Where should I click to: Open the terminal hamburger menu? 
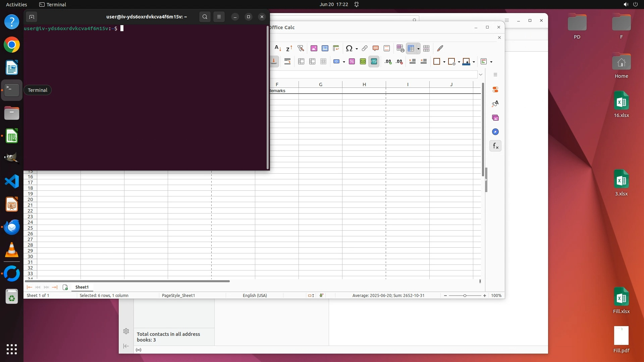pyautogui.click(x=219, y=17)
